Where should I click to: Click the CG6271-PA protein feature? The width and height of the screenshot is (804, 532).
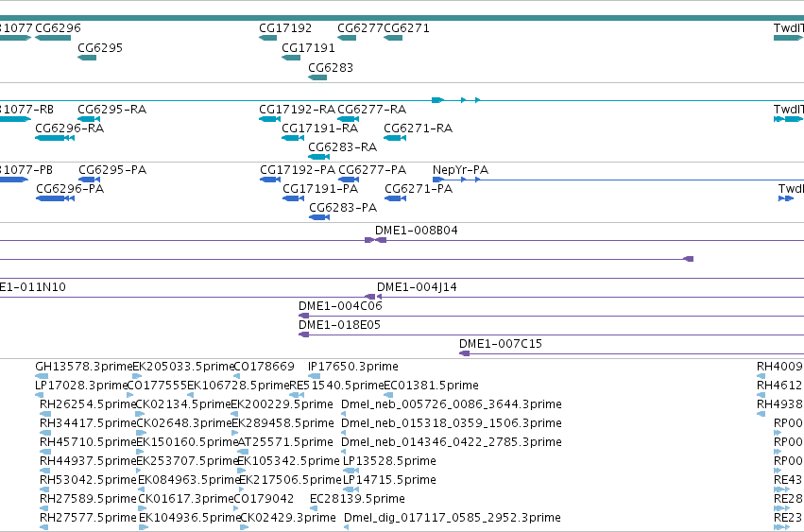pos(395,198)
